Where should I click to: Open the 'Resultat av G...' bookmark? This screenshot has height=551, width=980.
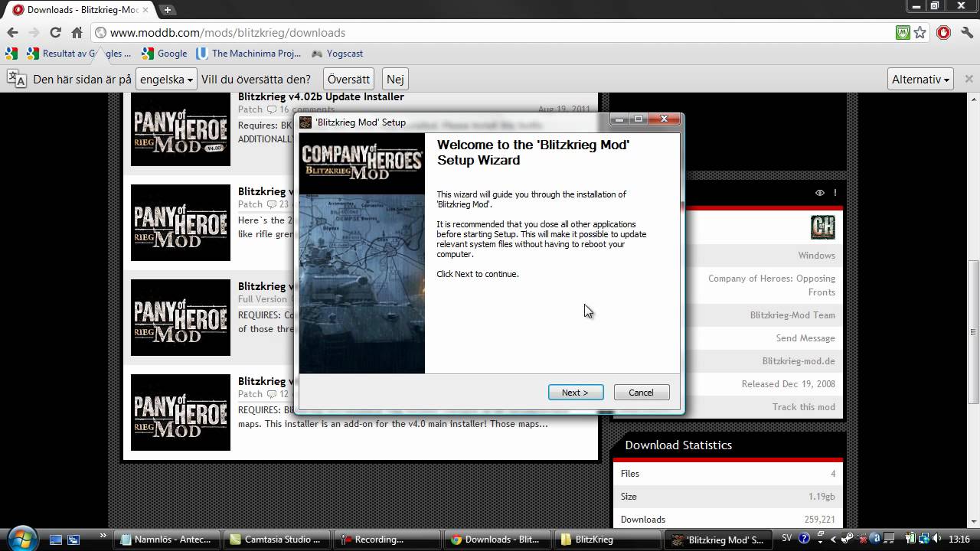[80, 54]
